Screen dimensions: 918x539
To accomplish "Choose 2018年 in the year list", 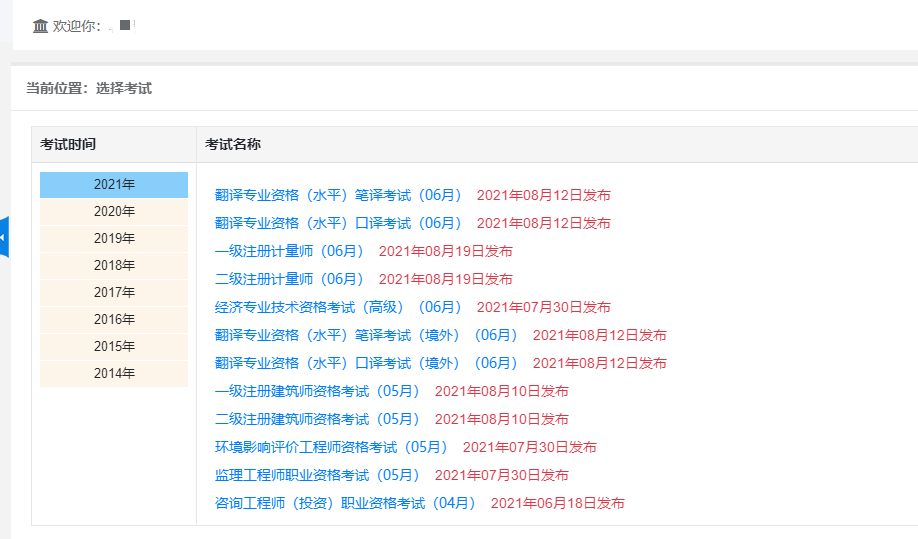I will coord(114,265).
